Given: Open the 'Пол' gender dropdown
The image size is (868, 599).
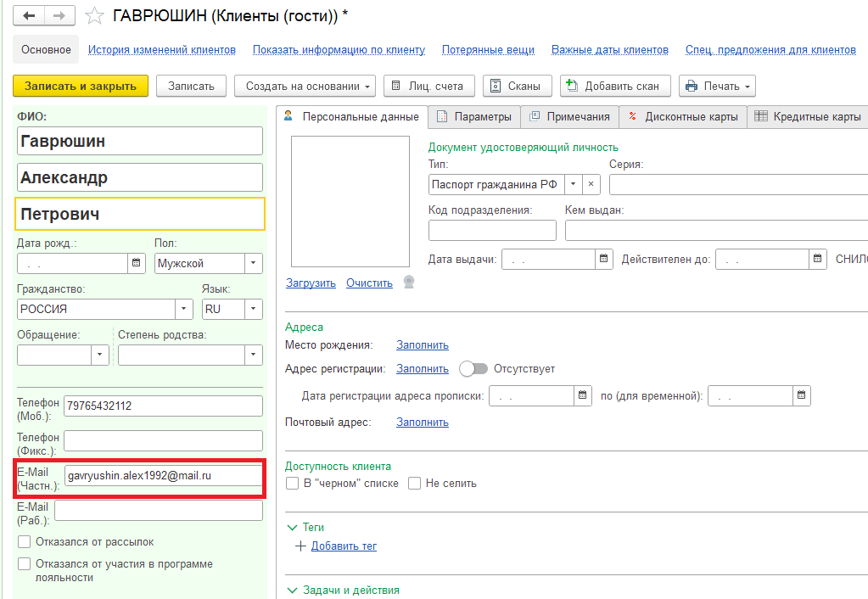Looking at the screenshot, I should (254, 264).
